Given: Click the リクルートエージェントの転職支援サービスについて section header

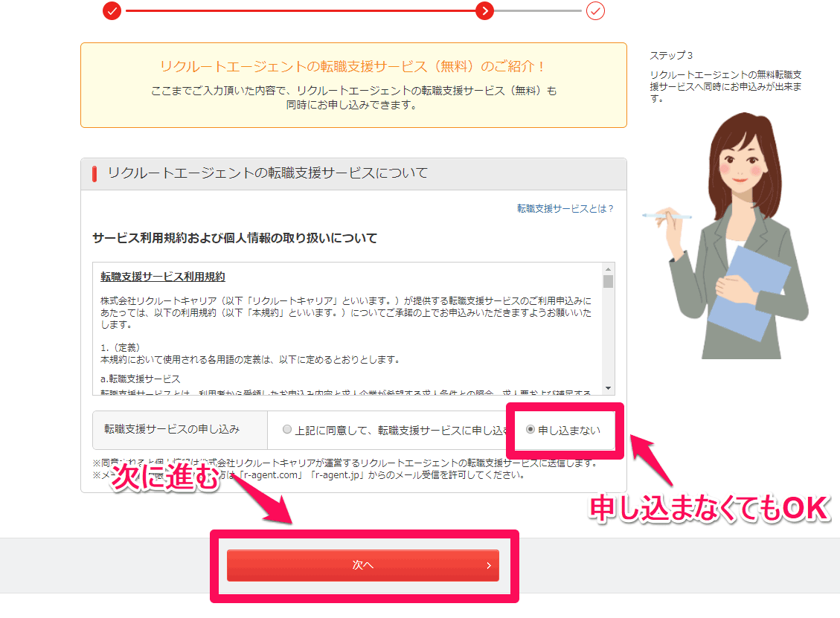Looking at the screenshot, I should [353, 174].
